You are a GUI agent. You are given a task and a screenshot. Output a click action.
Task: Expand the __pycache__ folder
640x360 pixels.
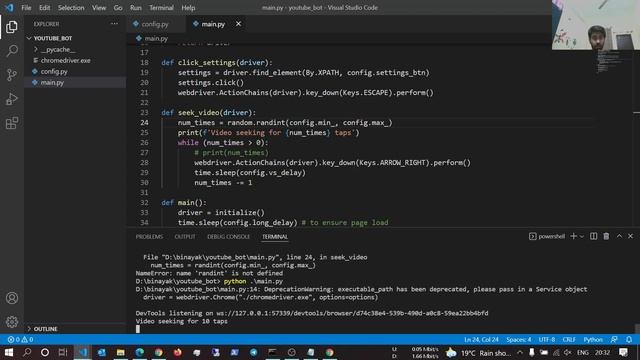tap(75, 49)
